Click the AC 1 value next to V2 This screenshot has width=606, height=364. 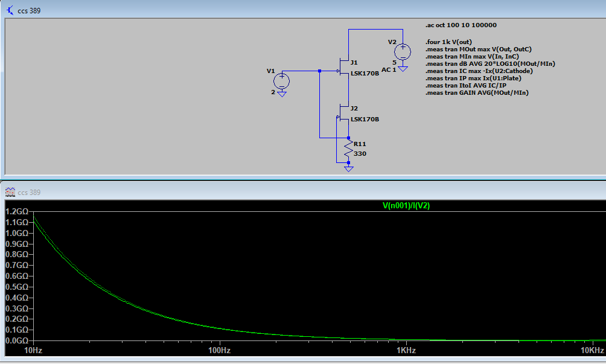(389, 69)
